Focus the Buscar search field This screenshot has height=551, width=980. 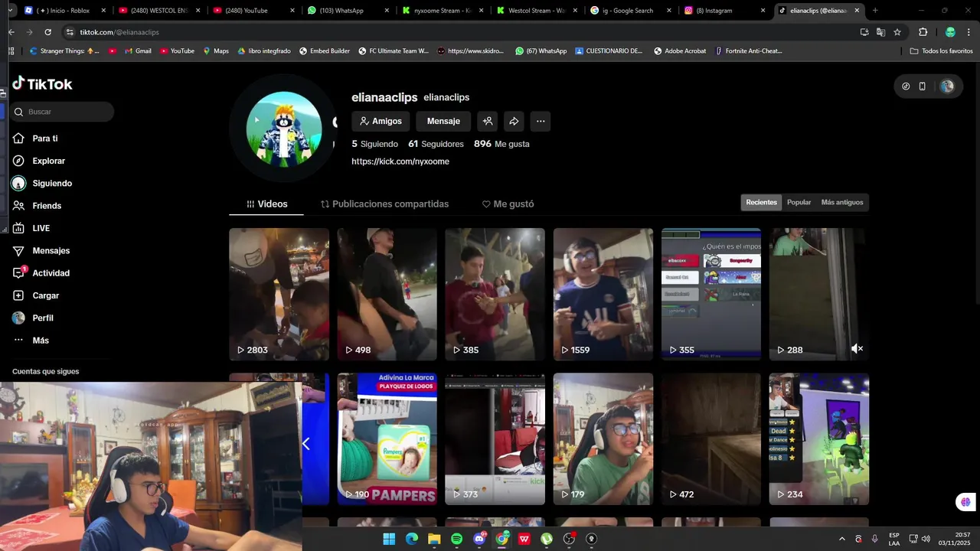63,112
